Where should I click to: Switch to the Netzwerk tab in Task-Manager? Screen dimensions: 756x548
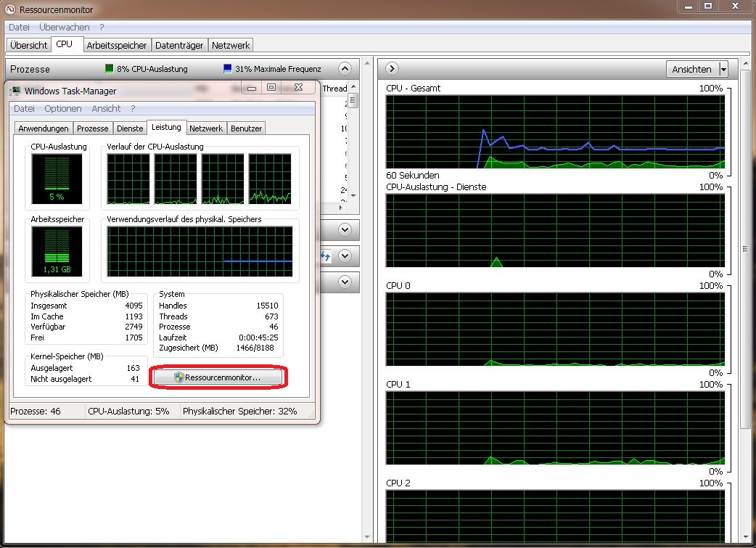click(x=206, y=128)
